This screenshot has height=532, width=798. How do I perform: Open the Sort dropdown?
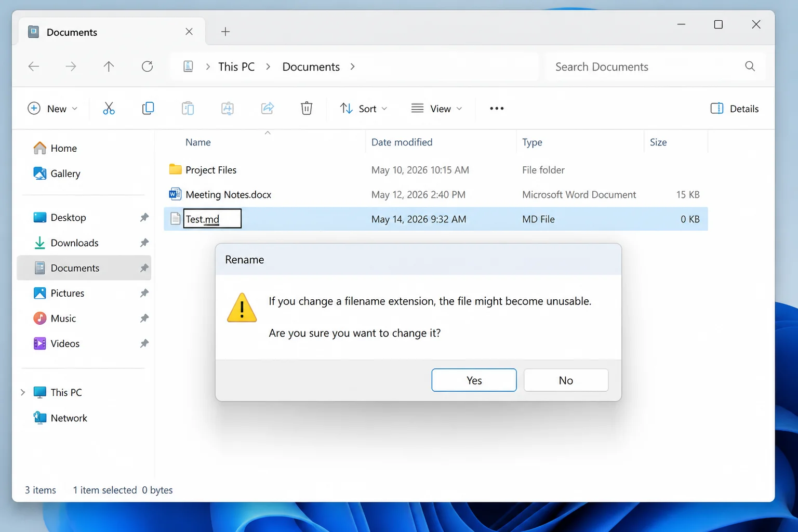(364, 109)
